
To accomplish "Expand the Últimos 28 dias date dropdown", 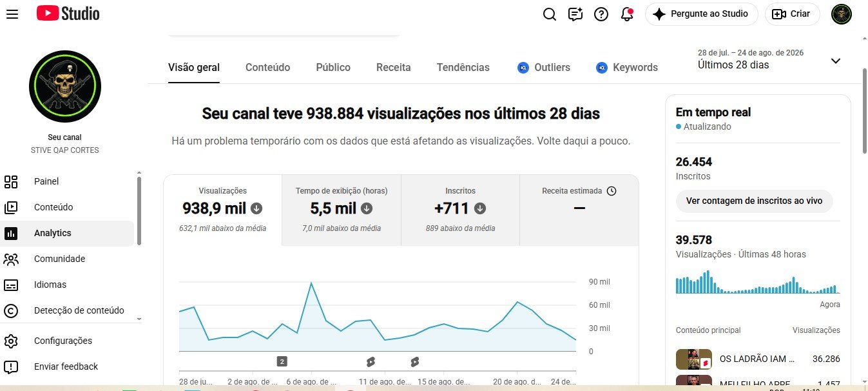I will (x=769, y=59).
